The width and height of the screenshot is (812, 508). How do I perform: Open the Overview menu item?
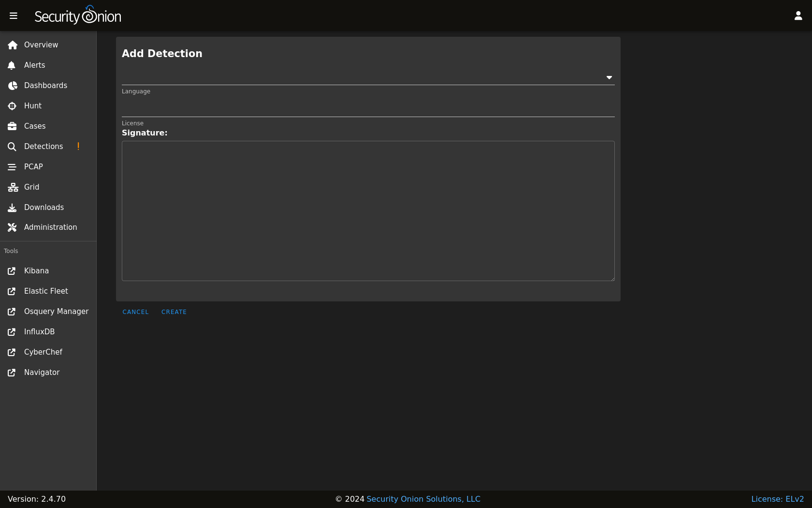[x=41, y=45]
